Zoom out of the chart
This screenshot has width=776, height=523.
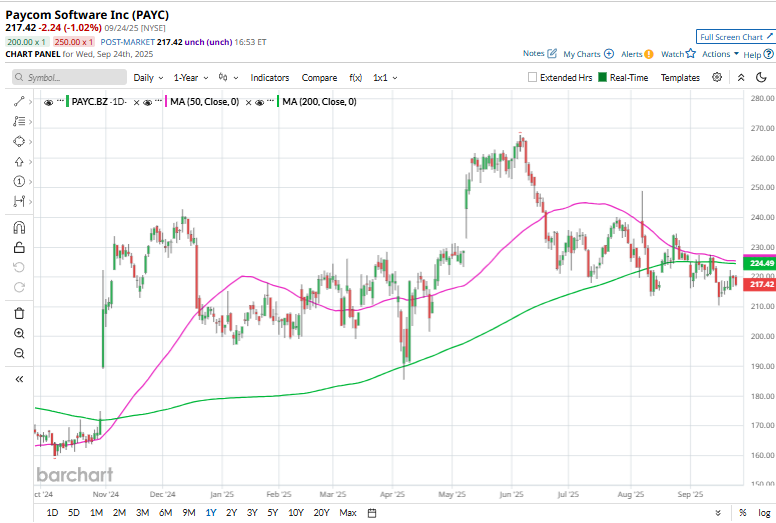pos(19,354)
